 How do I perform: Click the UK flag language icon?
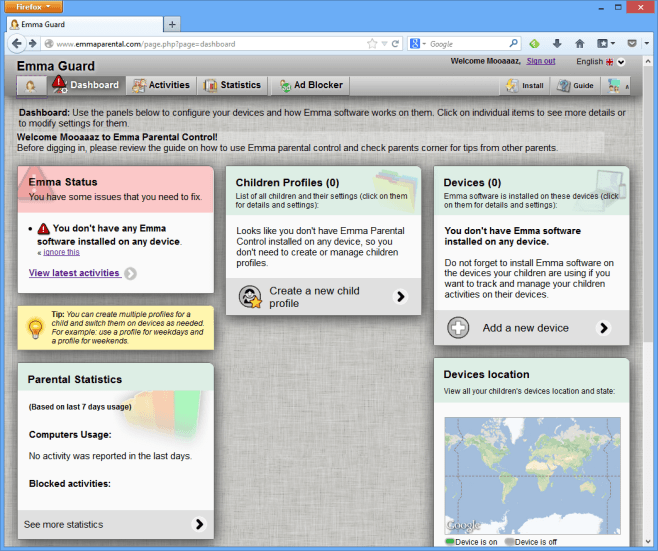point(609,62)
